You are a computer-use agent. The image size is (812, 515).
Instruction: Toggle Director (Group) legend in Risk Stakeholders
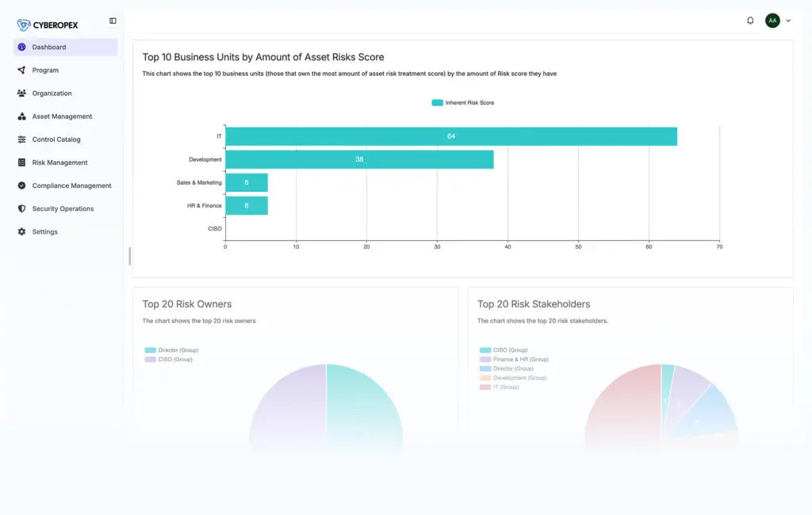[x=507, y=368]
